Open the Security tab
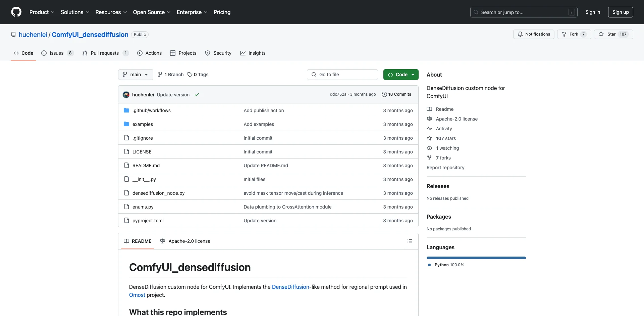644x316 pixels. click(x=218, y=53)
